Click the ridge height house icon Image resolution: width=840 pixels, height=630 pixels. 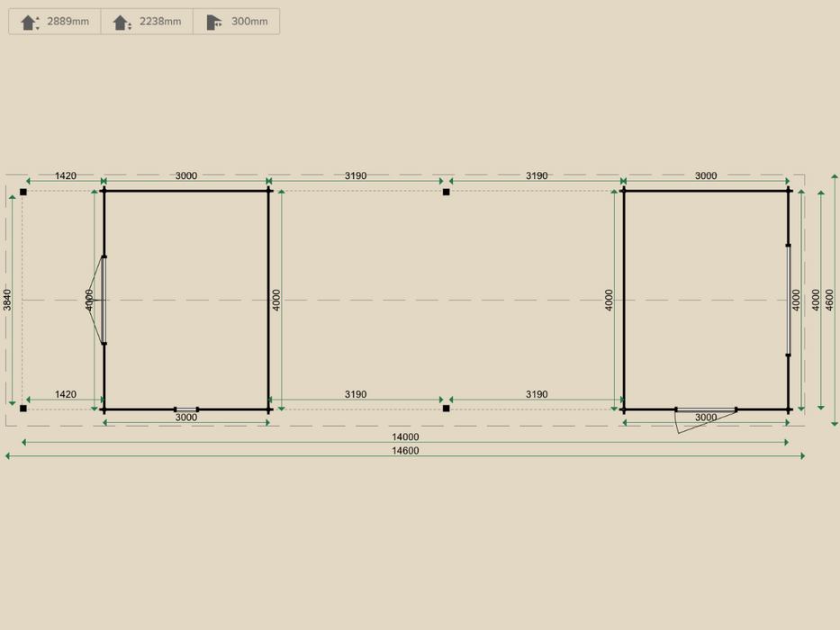pos(27,21)
